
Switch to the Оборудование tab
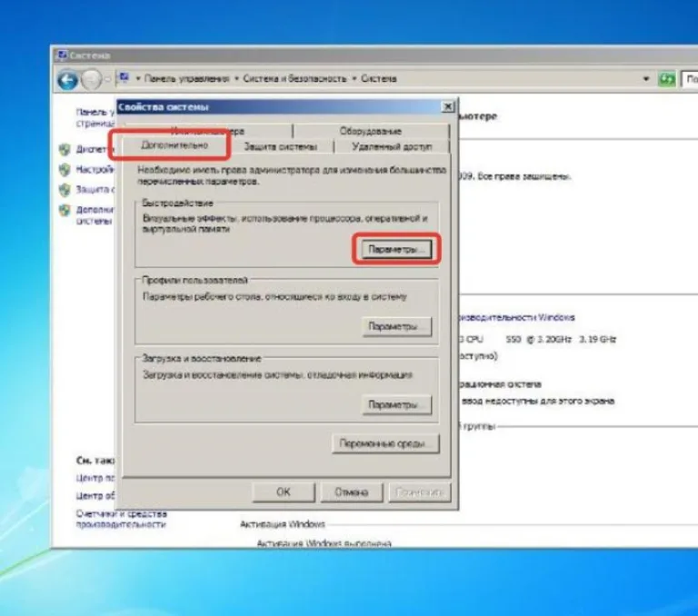click(371, 131)
